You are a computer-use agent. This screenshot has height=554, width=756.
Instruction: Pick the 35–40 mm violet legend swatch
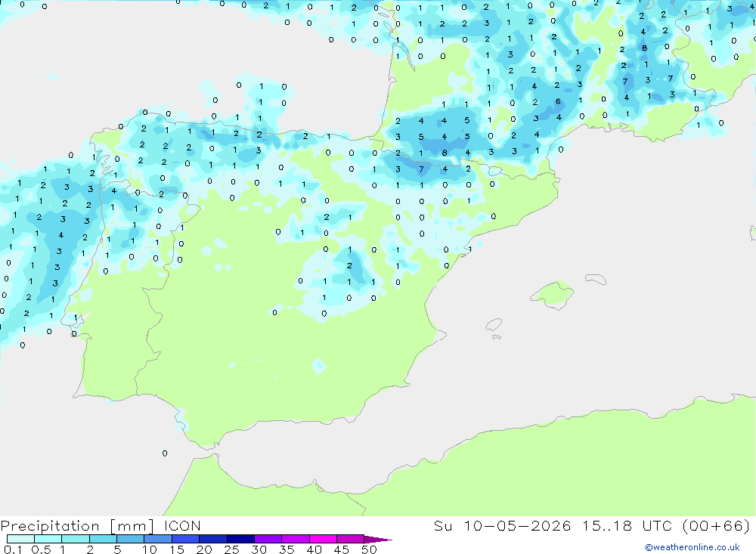click(295, 539)
